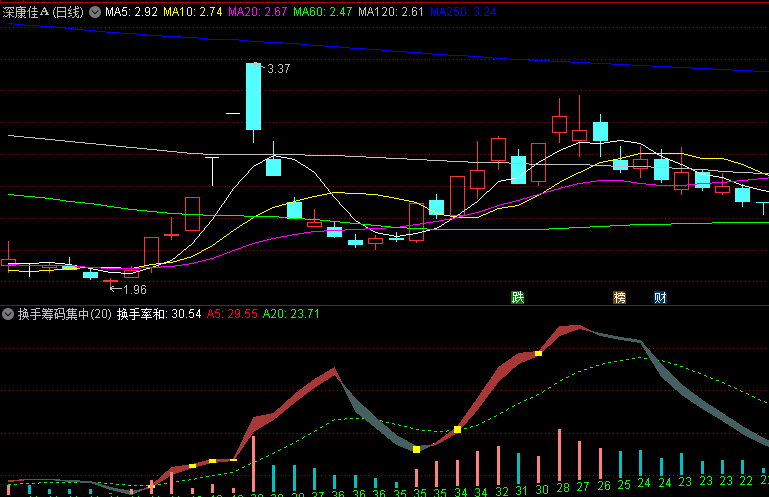Click the MA20: 2.67 label
769x497 pixels.
pyautogui.click(x=257, y=12)
